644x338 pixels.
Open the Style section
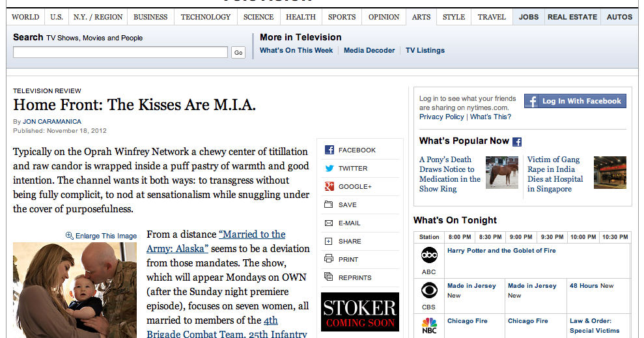454,17
